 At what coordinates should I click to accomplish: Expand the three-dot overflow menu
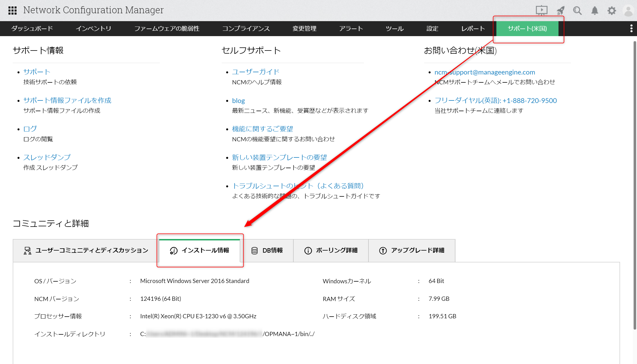[631, 28]
